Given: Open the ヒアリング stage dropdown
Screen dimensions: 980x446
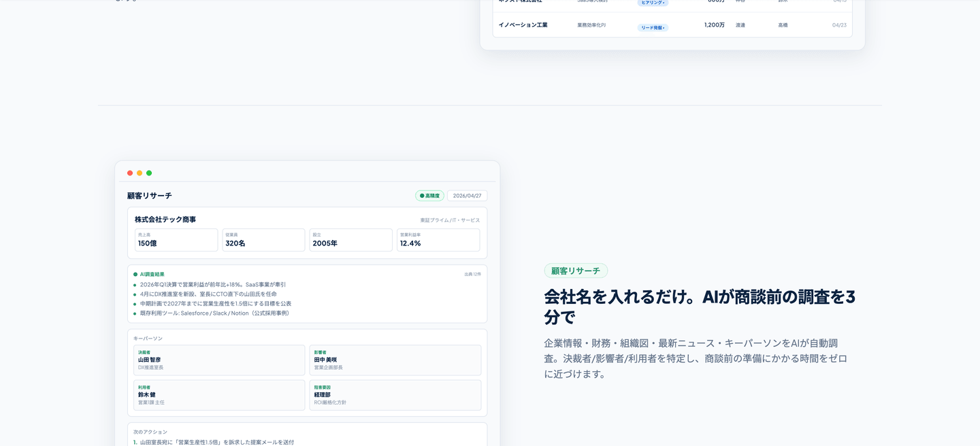Looking at the screenshot, I should click(x=653, y=3).
